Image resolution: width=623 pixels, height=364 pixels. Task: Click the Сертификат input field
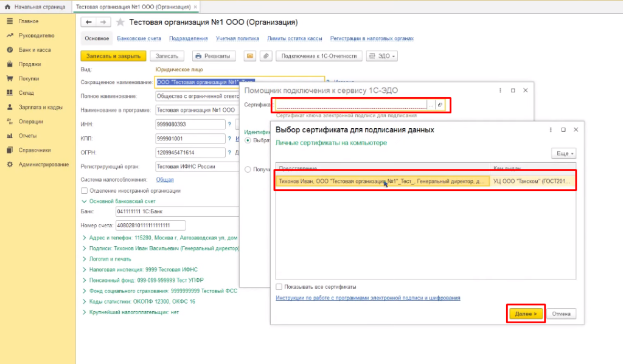coord(351,105)
